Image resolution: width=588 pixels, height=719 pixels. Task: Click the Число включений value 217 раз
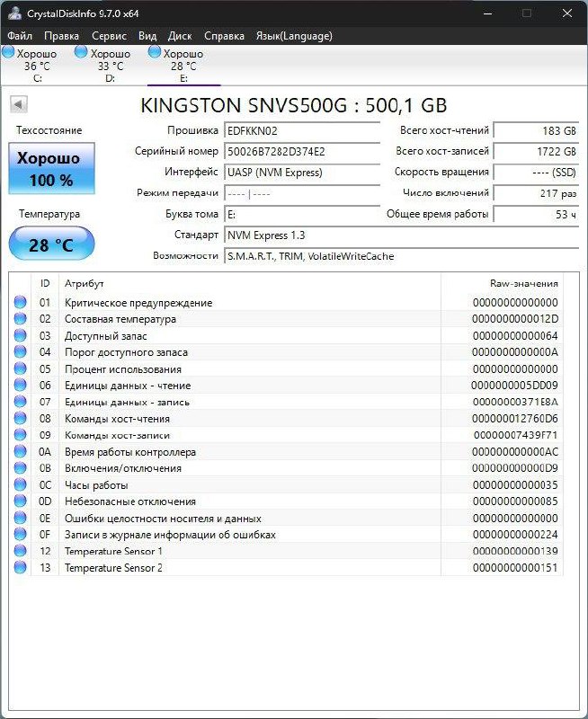click(536, 193)
